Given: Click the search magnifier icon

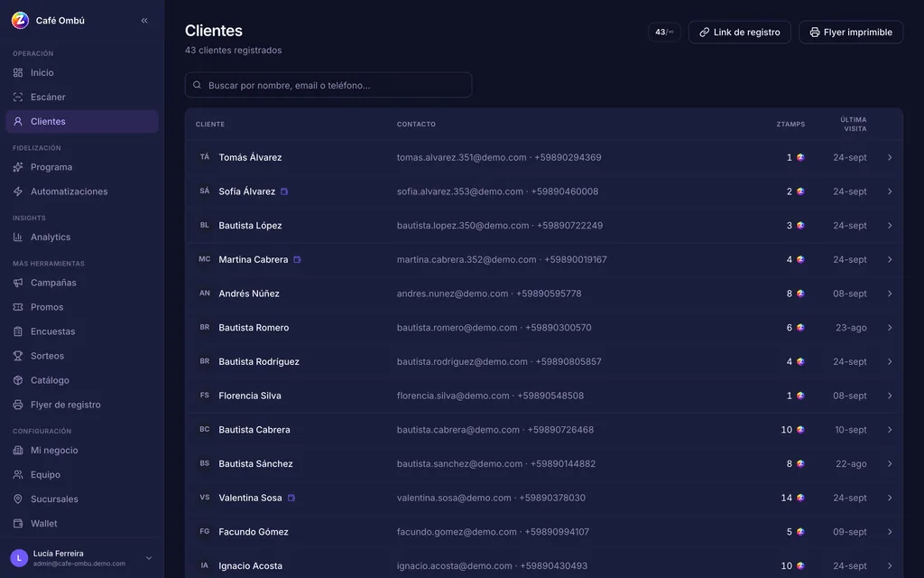Looking at the screenshot, I should [x=198, y=85].
